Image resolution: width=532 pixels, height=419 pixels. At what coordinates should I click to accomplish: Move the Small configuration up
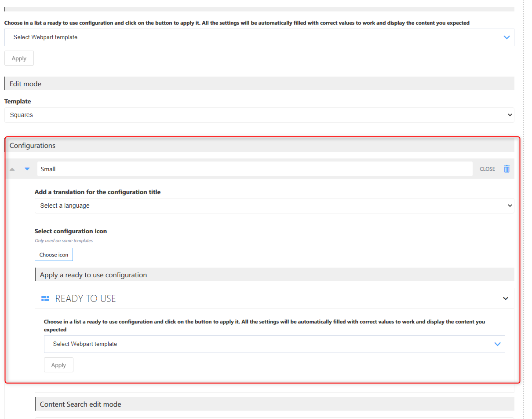click(12, 169)
